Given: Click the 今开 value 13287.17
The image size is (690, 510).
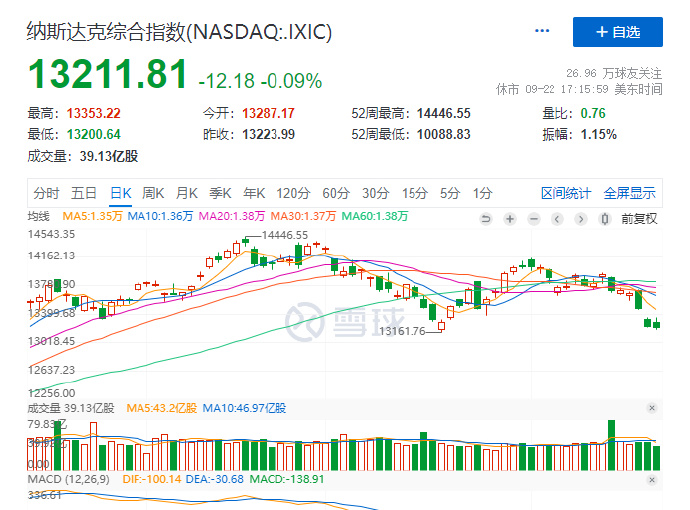Looking at the screenshot, I should point(268,114).
